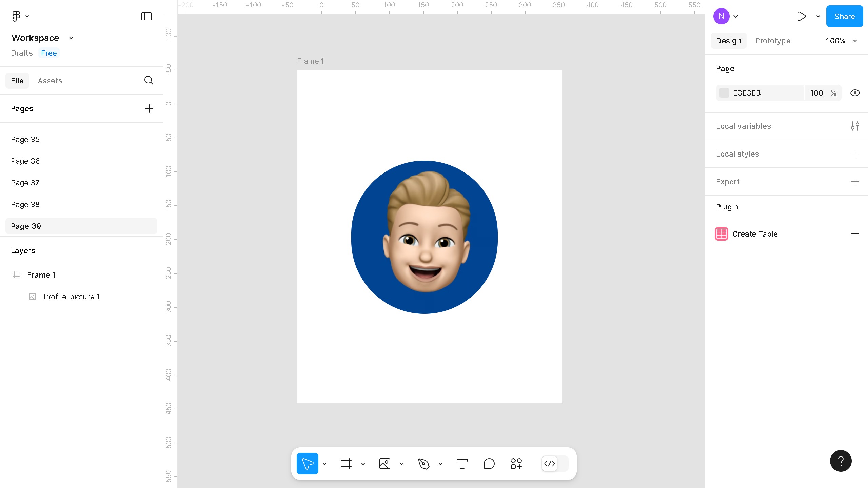
Task: Expand the Move tool options
Action: coord(324,464)
